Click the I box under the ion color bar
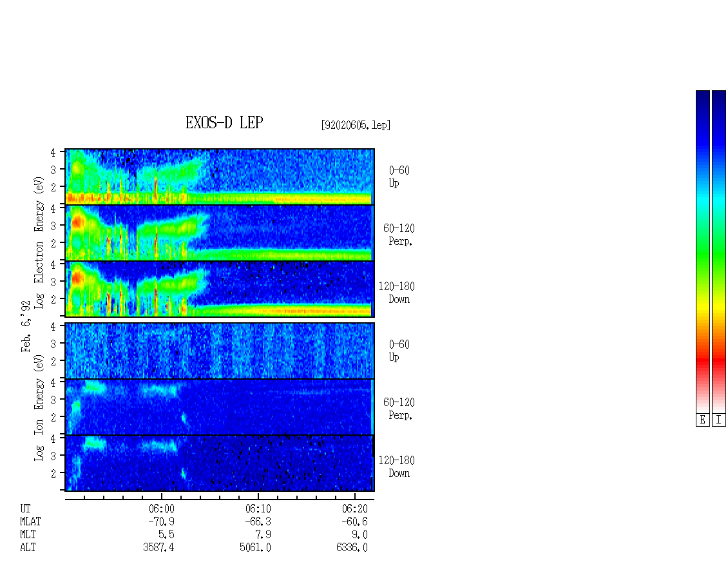The height and width of the screenshot is (564, 728). (x=719, y=420)
